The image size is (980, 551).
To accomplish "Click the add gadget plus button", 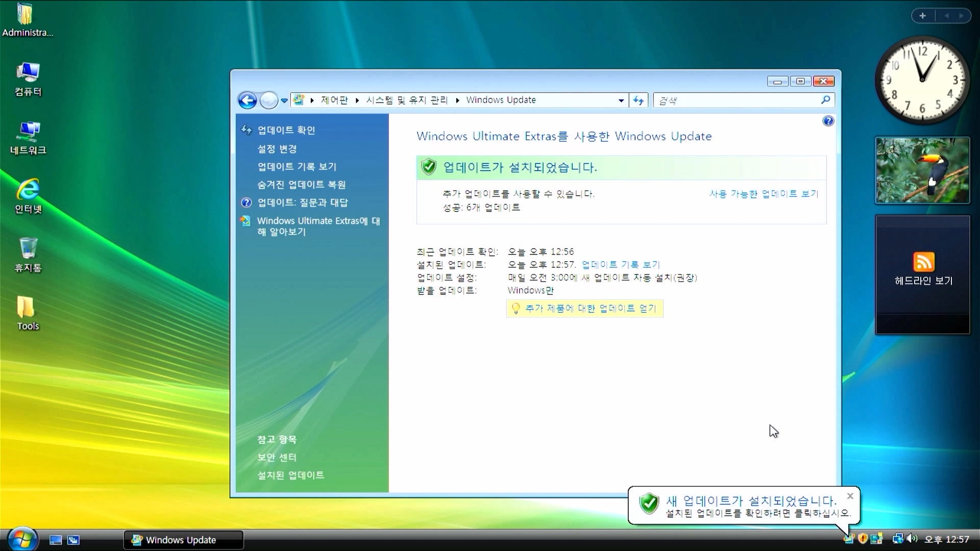I will point(922,16).
